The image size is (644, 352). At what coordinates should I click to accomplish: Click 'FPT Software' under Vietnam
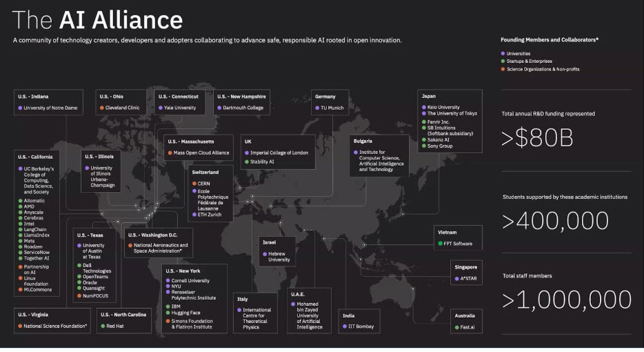458,244
